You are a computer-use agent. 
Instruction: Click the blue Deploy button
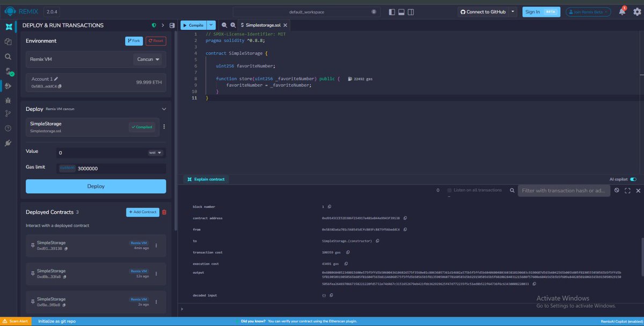96,186
